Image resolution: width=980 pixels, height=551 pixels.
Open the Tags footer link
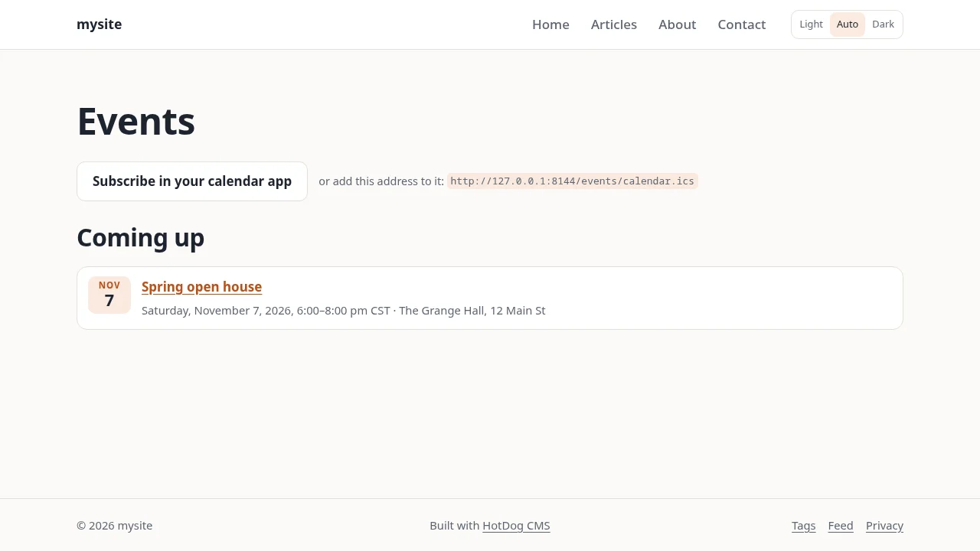[x=804, y=526]
